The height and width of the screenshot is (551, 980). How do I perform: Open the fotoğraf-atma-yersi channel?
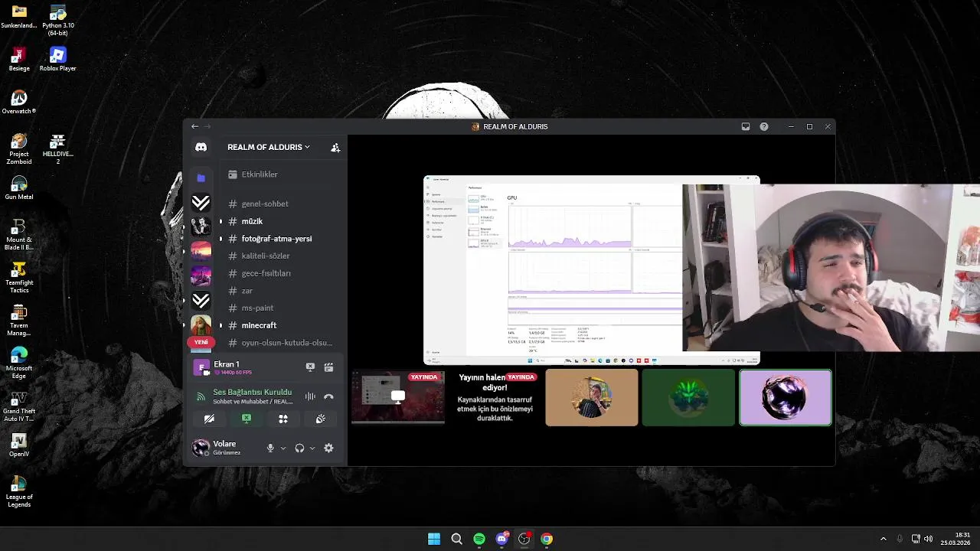[282, 239]
